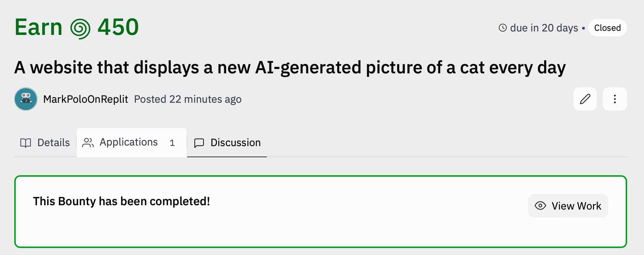This screenshot has height=255, width=644.
Task: Click the MarkPoloOnReplit robot avatar
Action: coord(26,99)
